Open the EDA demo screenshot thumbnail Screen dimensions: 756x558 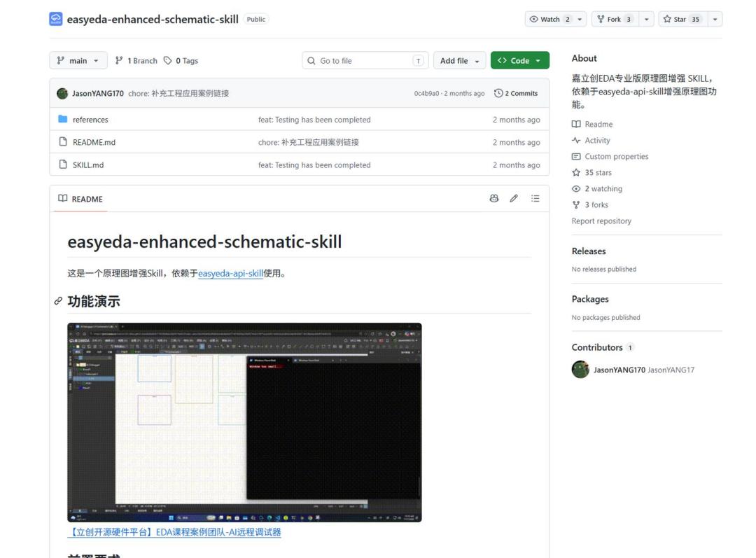pos(244,422)
